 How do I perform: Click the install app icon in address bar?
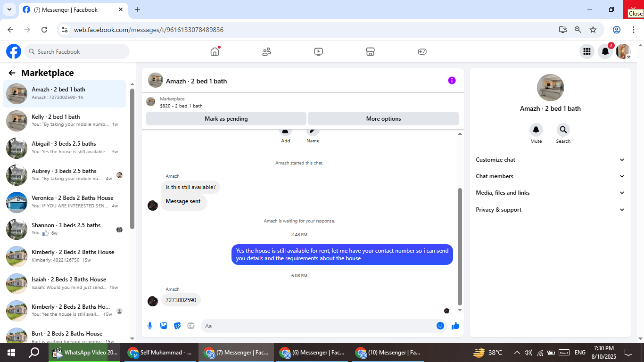click(x=563, y=30)
